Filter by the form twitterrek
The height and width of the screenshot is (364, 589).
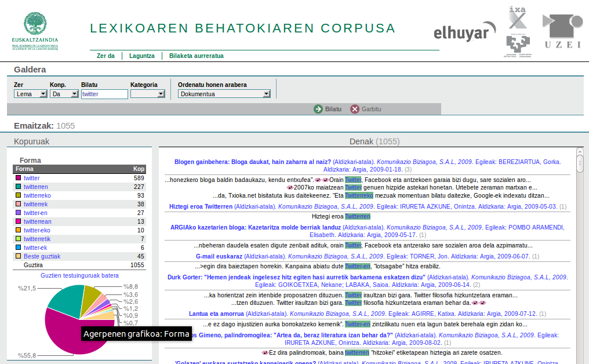pyautogui.click(x=36, y=204)
